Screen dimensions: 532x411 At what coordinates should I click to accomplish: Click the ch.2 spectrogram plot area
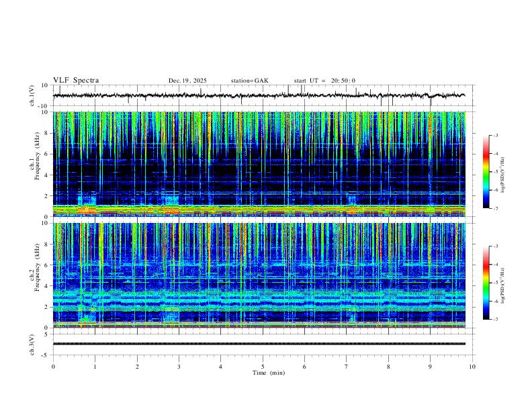tap(259, 275)
